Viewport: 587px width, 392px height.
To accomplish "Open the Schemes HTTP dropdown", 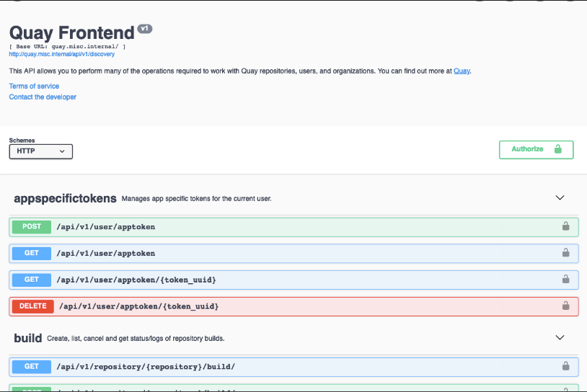I will coord(41,151).
